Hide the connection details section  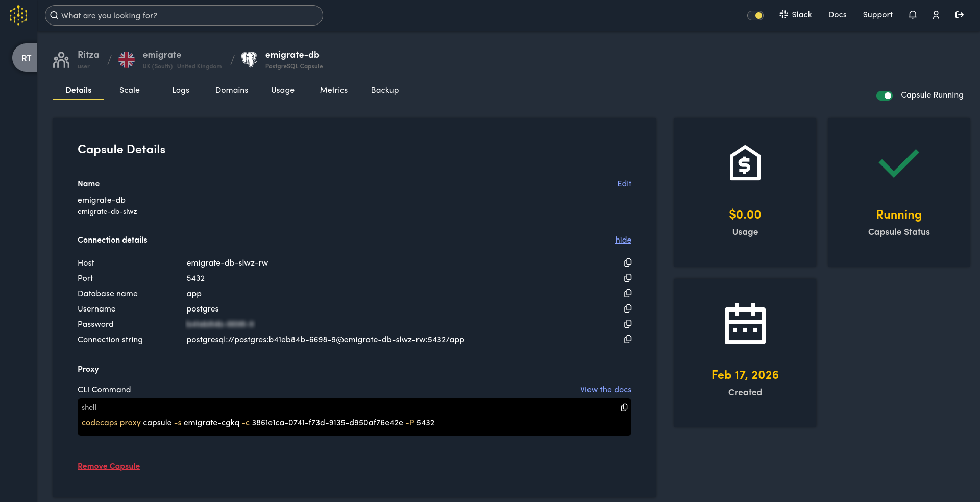coord(623,240)
